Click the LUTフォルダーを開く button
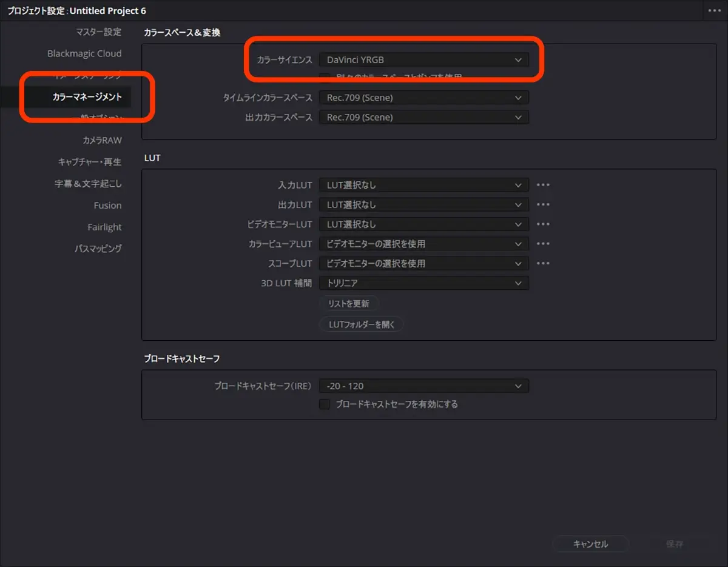 [361, 324]
